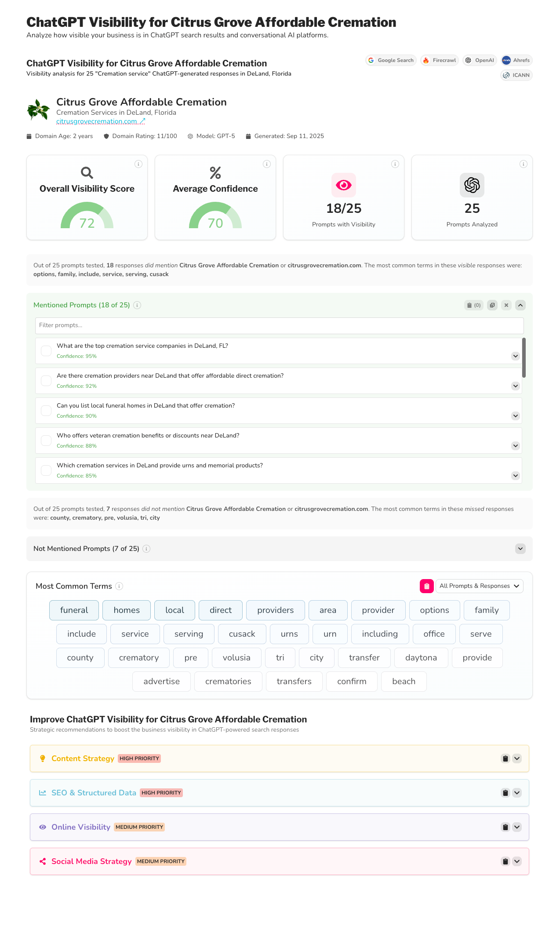560x926 pixels.
Task: Click the Google Search source badge
Action: pos(391,60)
